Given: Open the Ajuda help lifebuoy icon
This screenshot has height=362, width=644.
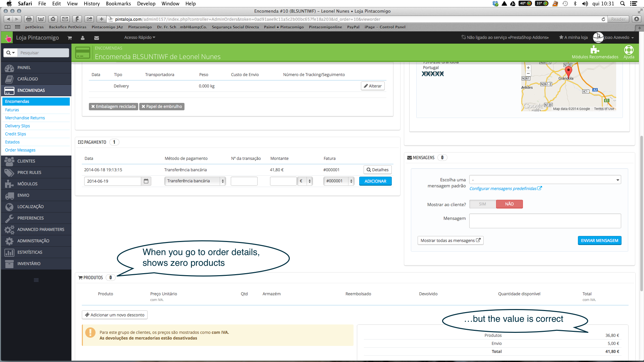Looking at the screenshot, I should (629, 50).
